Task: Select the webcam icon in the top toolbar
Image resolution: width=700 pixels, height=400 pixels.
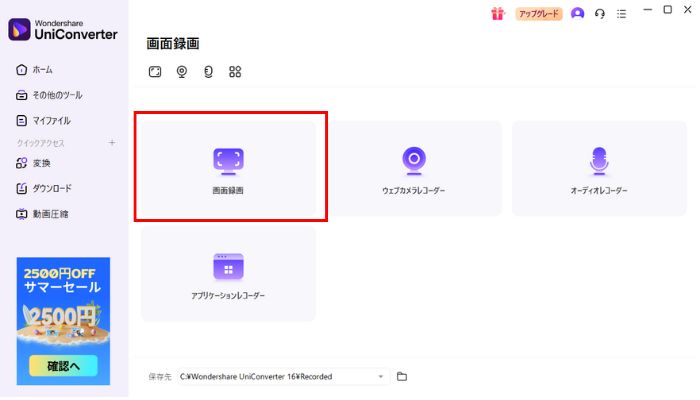Action: 182,72
